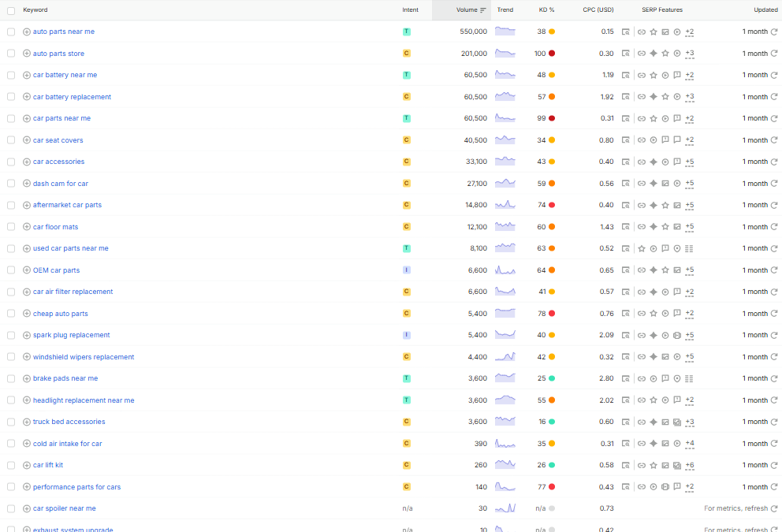View SERP icon for auto parts store
The image size is (782, 532).
(x=625, y=54)
